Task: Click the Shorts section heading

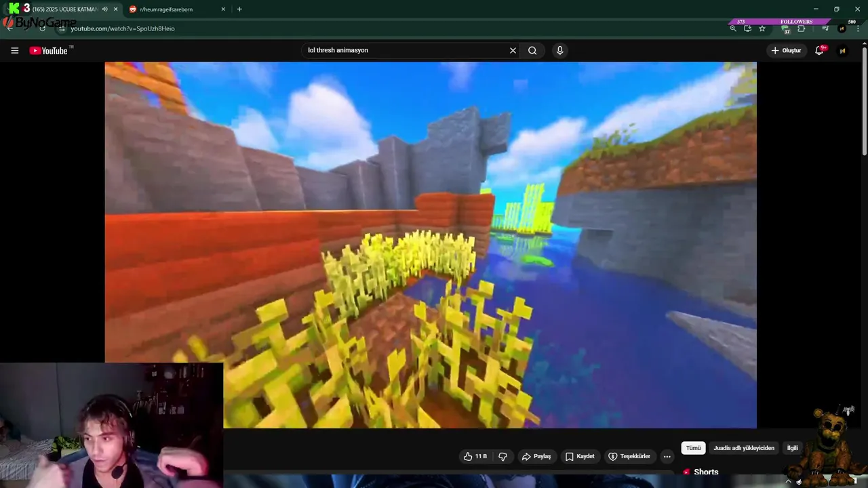Action: click(x=706, y=472)
